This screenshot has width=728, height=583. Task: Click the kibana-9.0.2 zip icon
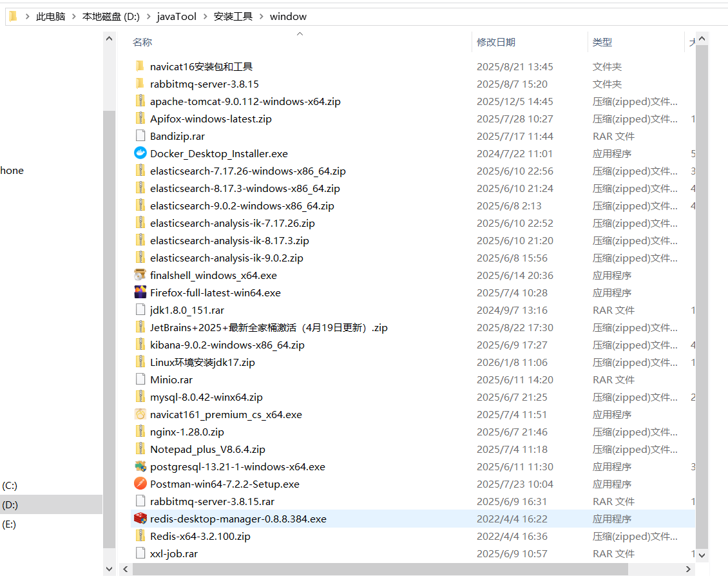(x=140, y=345)
